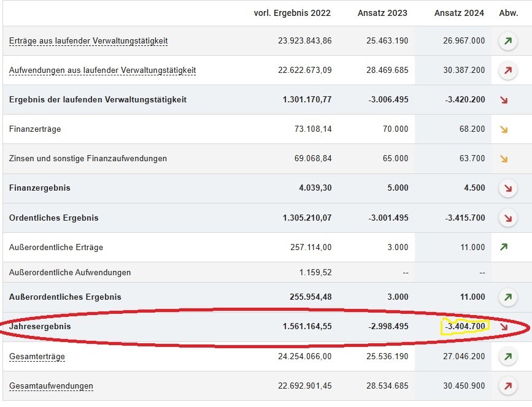Click the green arrow in Außerordentliche Erträge row
The image size is (532, 407).
click(x=504, y=247)
